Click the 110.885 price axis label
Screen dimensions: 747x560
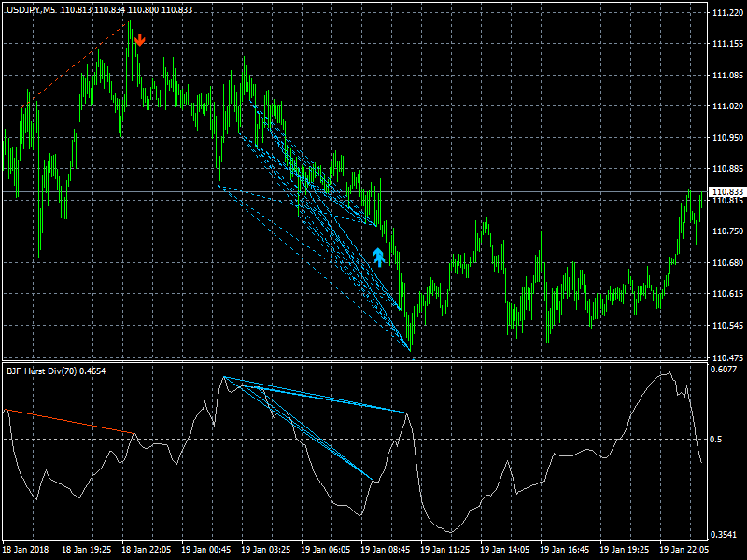click(x=727, y=169)
